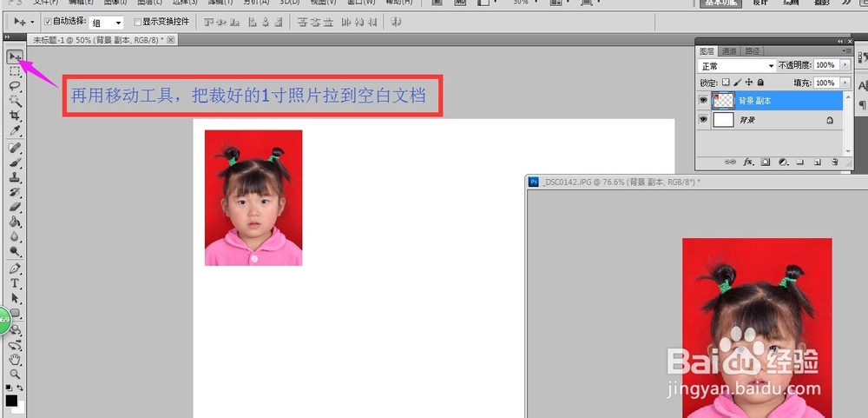
Task: Close the 未标题-1 document tab
Action: 170,40
